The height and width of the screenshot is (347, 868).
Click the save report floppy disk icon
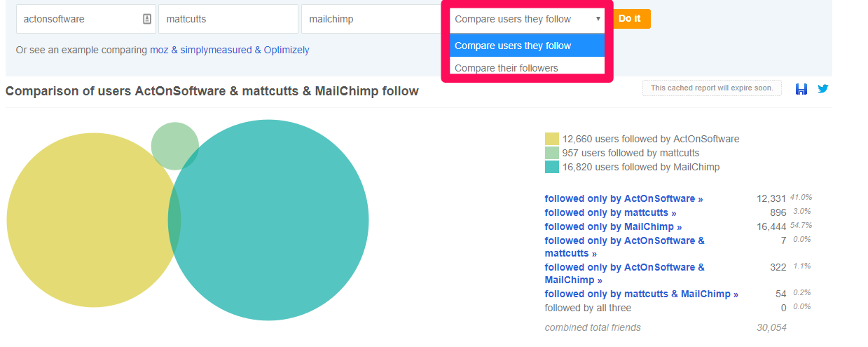point(801,89)
